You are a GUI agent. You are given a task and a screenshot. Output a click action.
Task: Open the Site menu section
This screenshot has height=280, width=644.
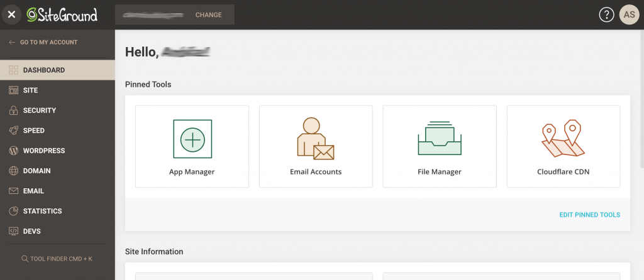(57, 90)
